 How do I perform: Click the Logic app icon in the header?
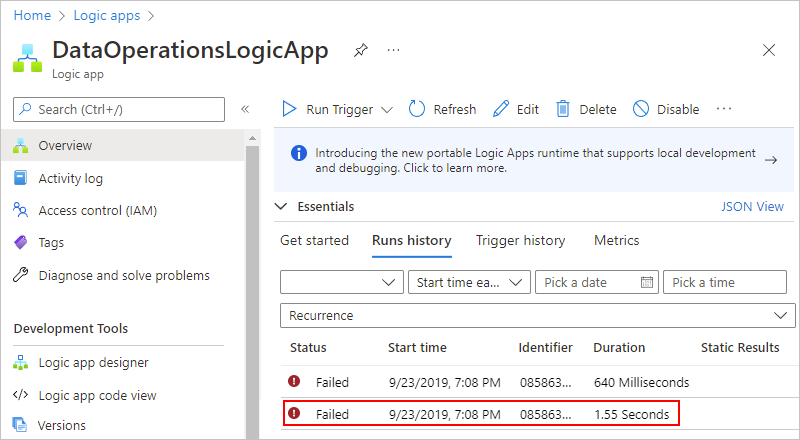pos(28,58)
